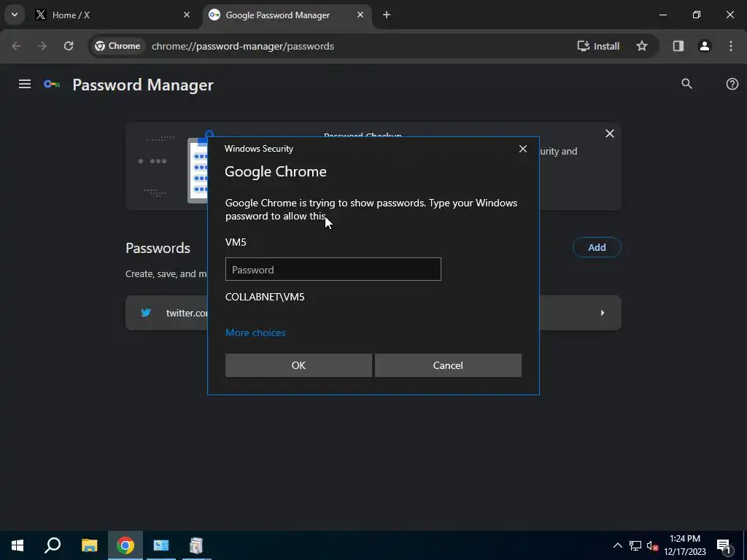Open network status tray icon
The height and width of the screenshot is (560, 747).
pos(635,545)
